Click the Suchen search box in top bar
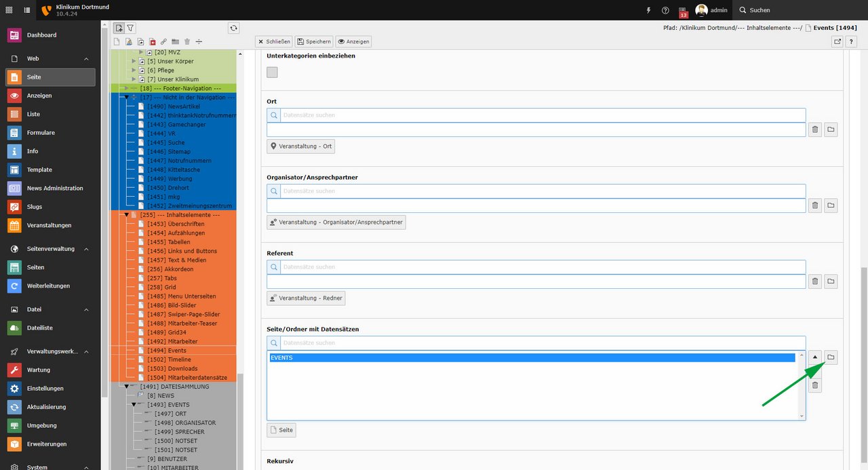 [800, 10]
